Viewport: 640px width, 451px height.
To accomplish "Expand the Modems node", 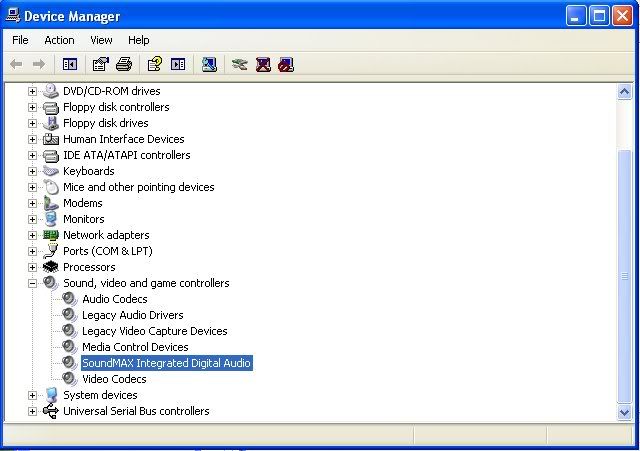I will (x=32, y=203).
